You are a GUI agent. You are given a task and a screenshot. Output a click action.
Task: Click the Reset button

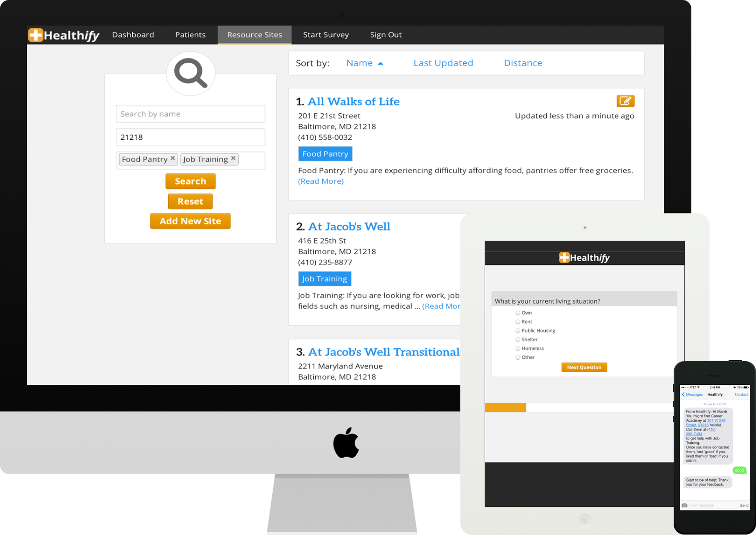190,202
